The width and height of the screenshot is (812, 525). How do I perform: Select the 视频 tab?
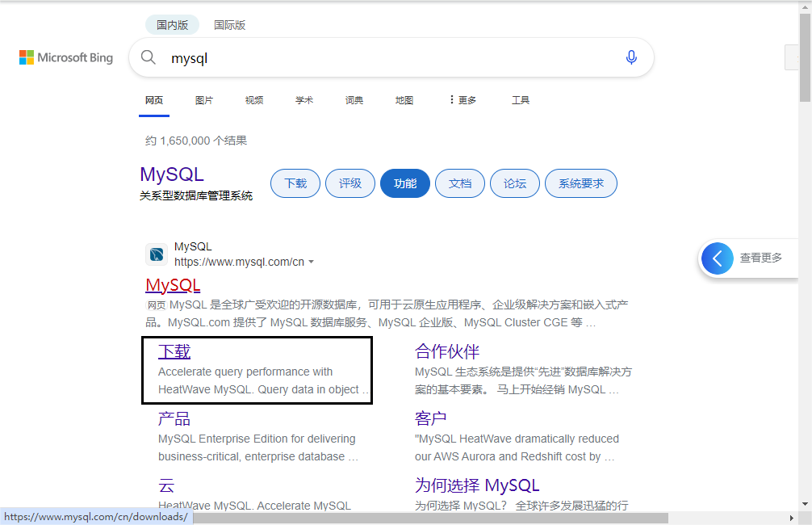(x=254, y=100)
